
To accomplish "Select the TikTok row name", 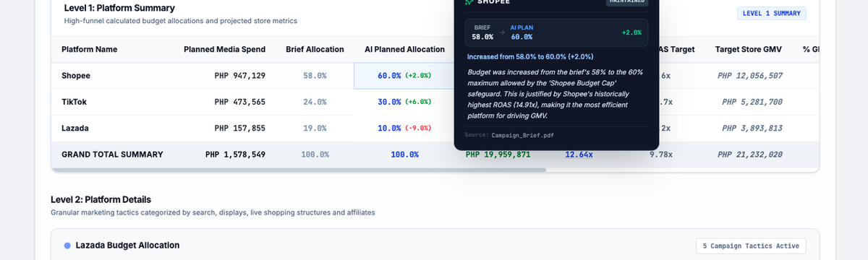I will tap(75, 102).
